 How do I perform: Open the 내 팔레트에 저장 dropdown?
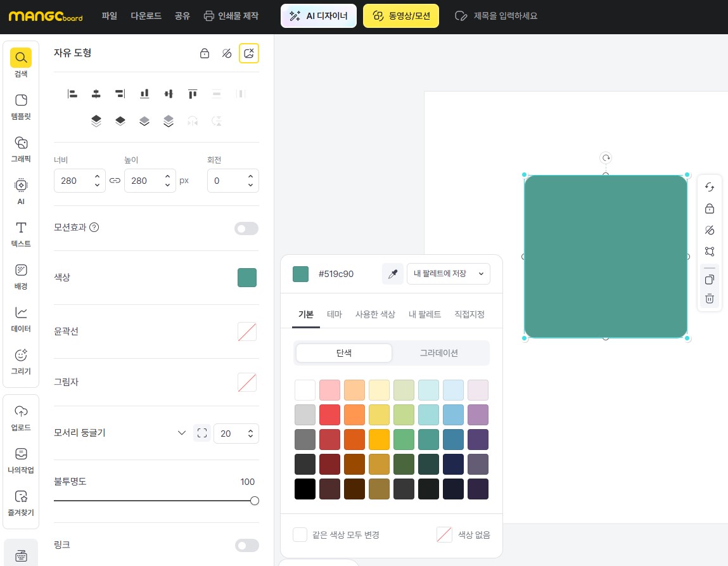449,274
